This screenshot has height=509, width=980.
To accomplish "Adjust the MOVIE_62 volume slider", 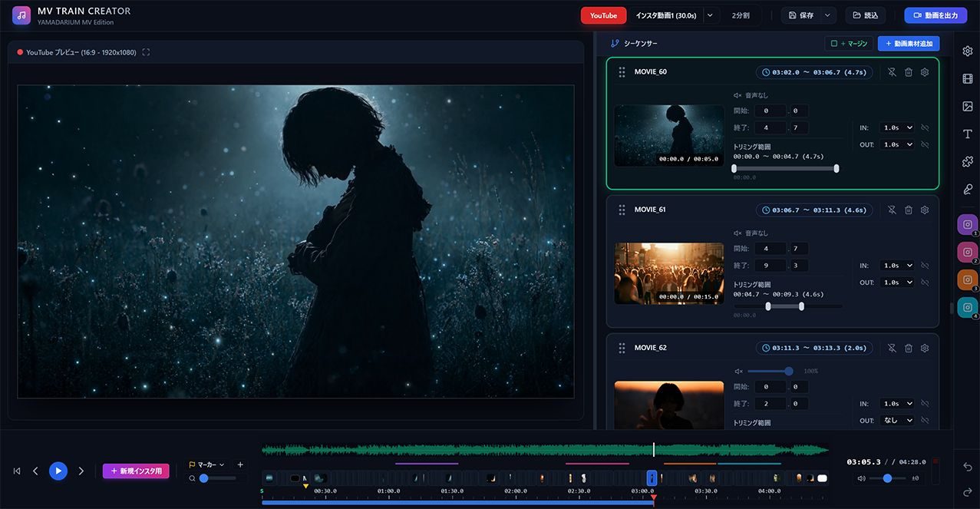I will point(768,371).
